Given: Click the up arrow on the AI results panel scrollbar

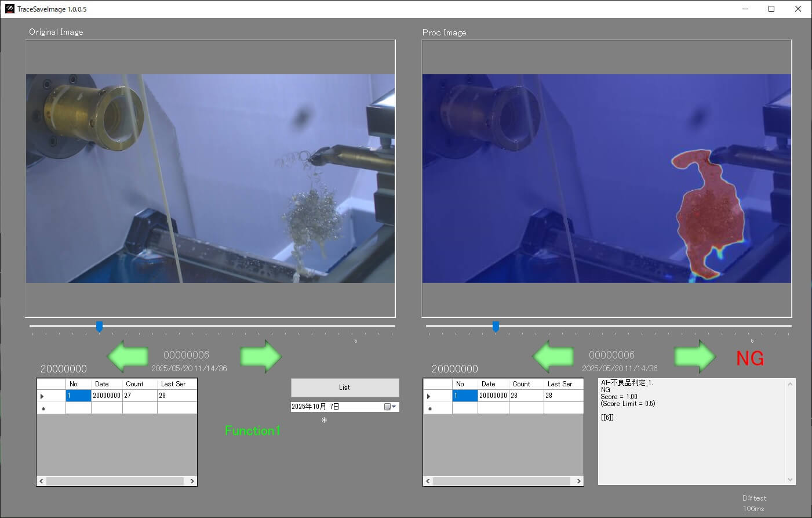Looking at the screenshot, I should (x=790, y=384).
